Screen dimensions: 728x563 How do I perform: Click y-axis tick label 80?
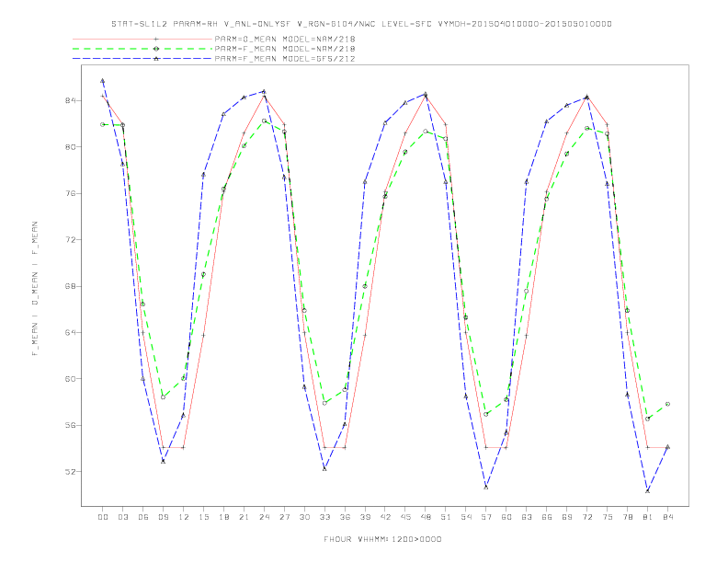70,147
